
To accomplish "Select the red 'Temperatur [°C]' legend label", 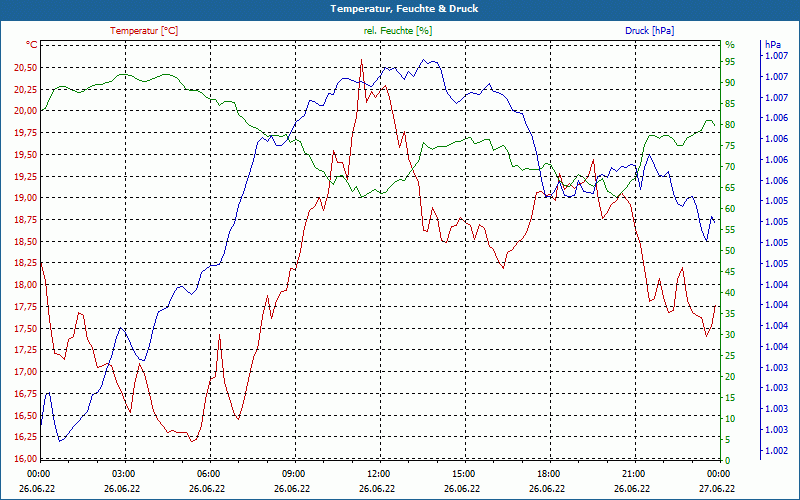I will pos(144,31).
